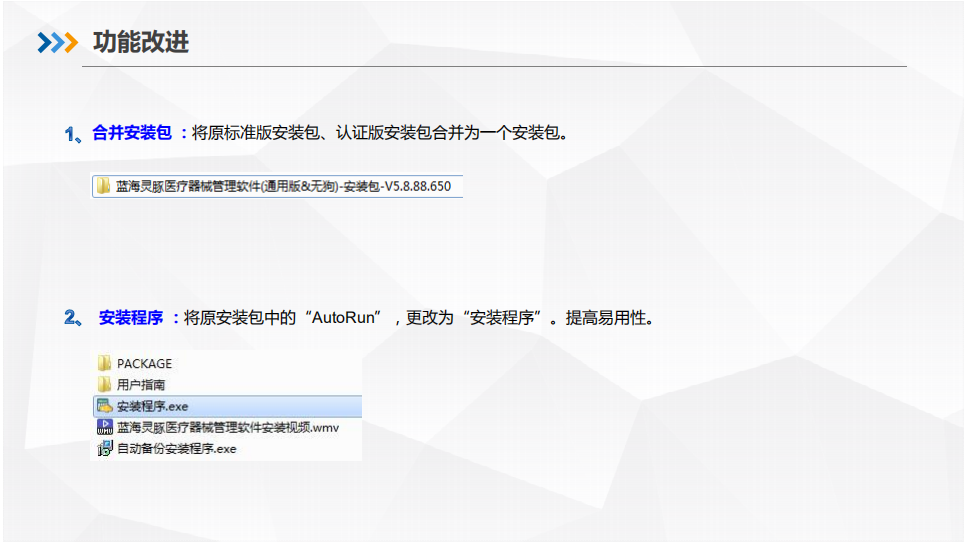Click the 用户指南 folder icon
Screen dimensions: 968x545
pyautogui.click(x=104, y=384)
